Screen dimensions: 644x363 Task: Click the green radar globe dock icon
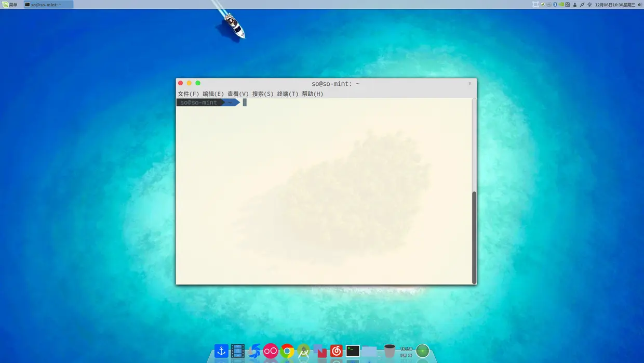(423, 351)
